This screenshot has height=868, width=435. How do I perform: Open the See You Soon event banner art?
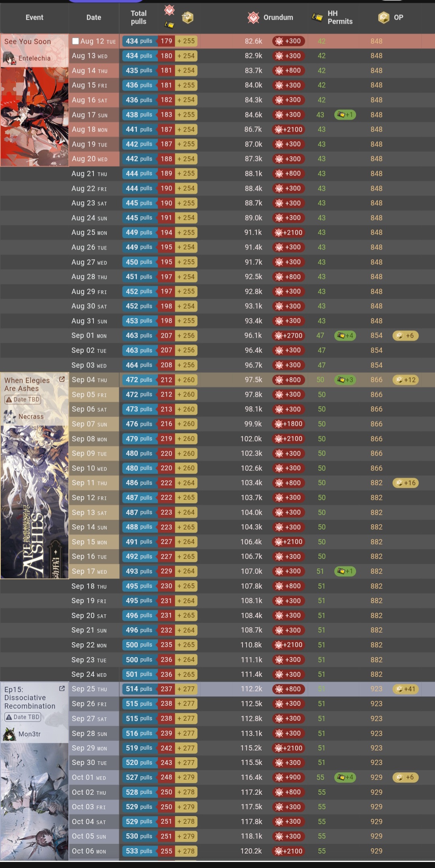34,116
